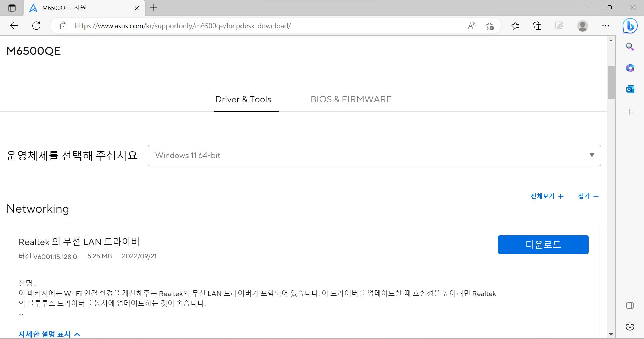
Task: Switch to Driver & Tools tab
Action: click(x=243, y=99)
